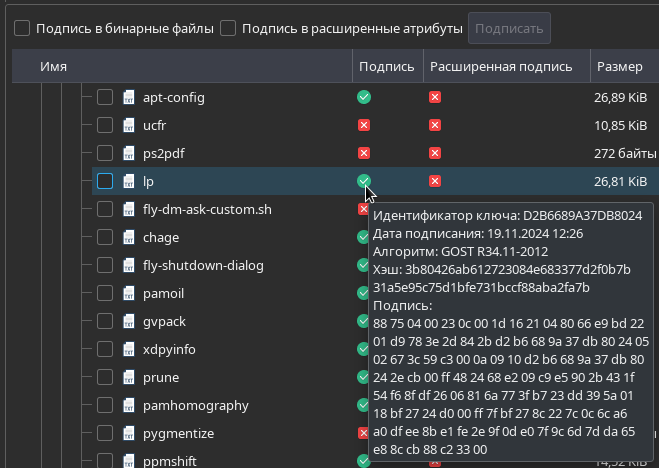
Task: Enable the extended attributes signature checkbox
Action: [228, 29]
